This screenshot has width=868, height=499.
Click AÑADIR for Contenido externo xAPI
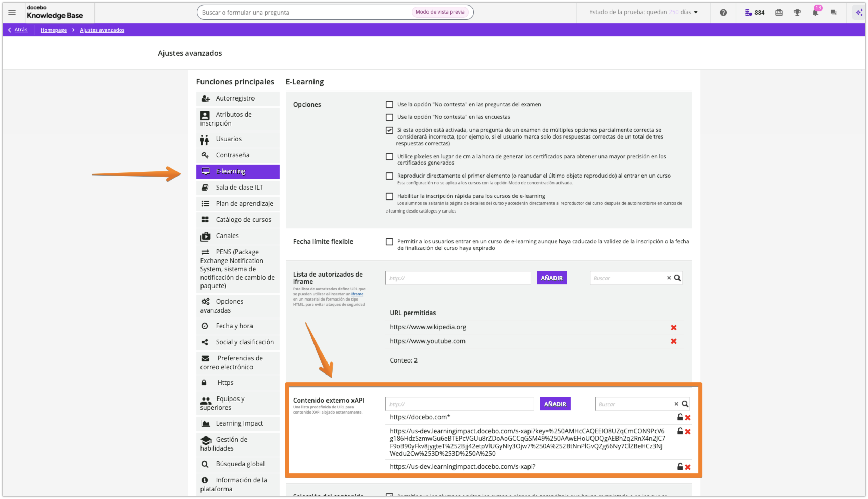555,404
